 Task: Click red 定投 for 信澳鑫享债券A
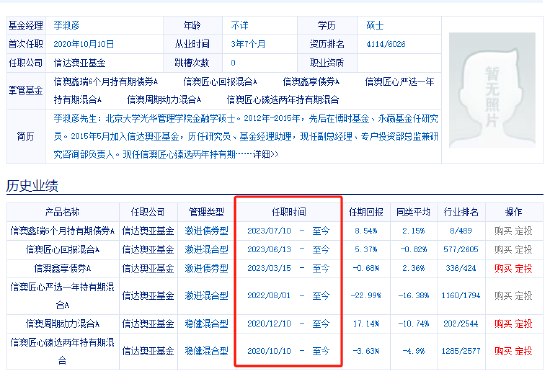pos(523,268)
